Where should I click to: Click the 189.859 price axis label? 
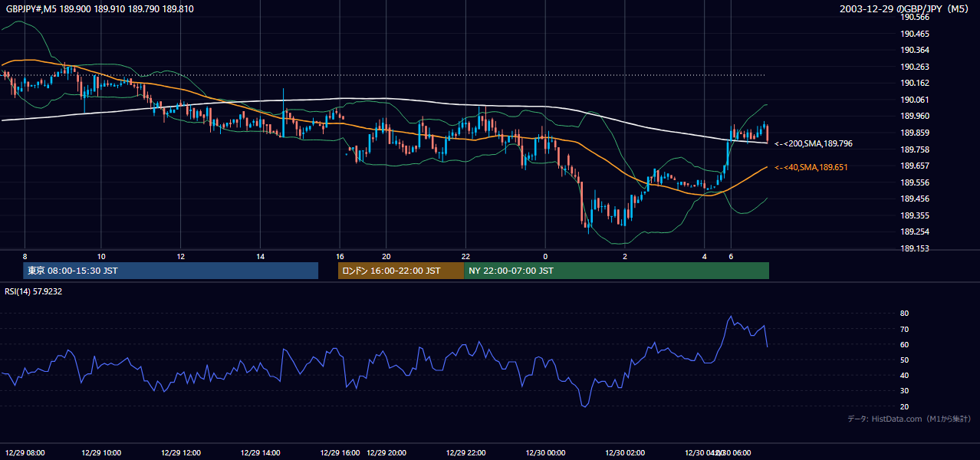915,133
